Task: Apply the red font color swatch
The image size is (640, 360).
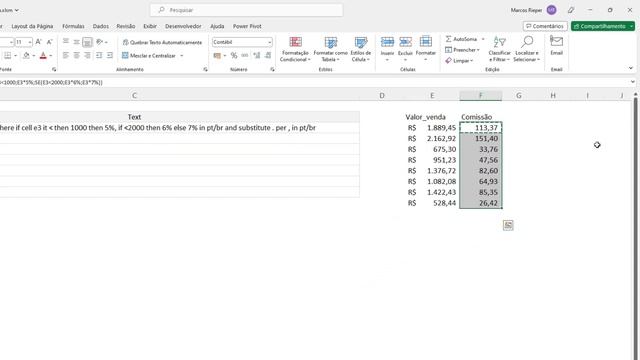Action: click(43, 56)
